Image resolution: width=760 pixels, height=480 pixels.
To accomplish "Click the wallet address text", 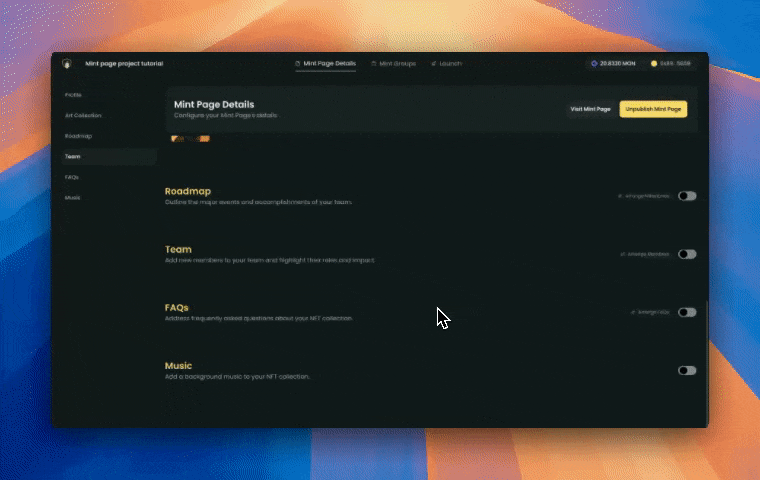I will (x=675, y=64).
